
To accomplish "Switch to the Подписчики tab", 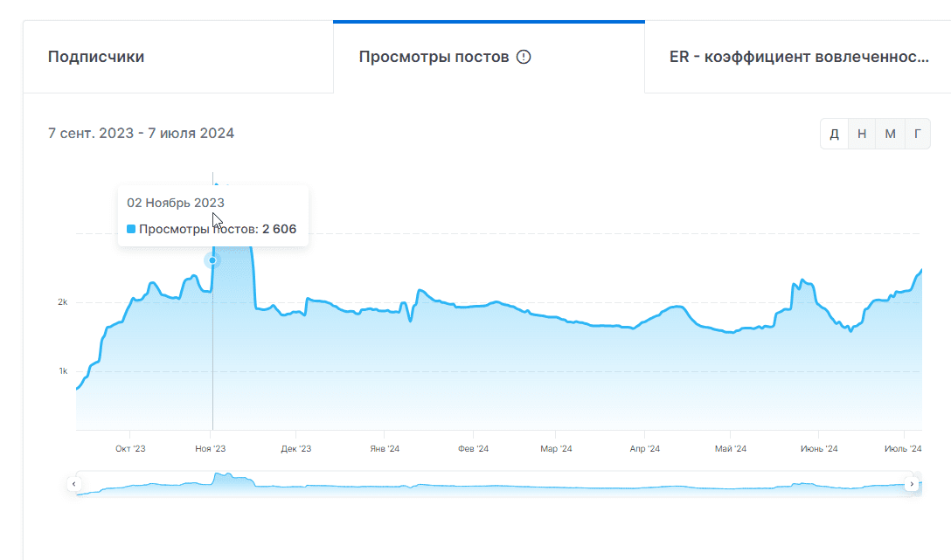I will 96,58.
